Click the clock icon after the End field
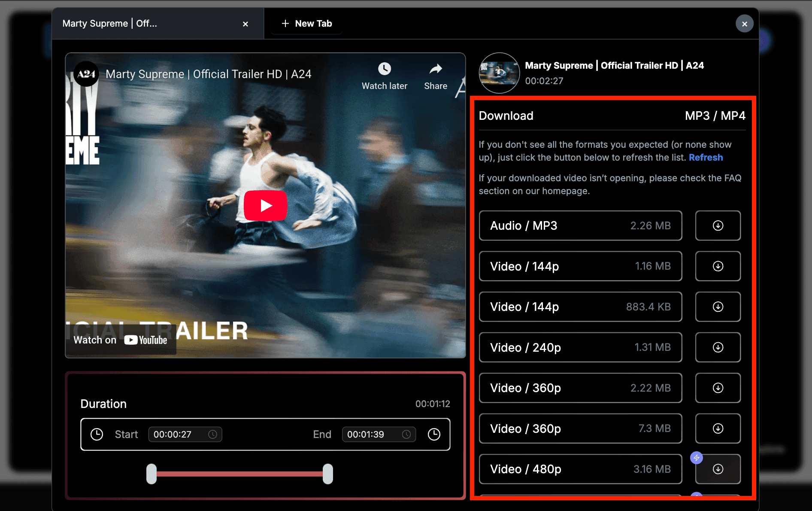This screenshot has width=812, height=511. tap(434, 434)
